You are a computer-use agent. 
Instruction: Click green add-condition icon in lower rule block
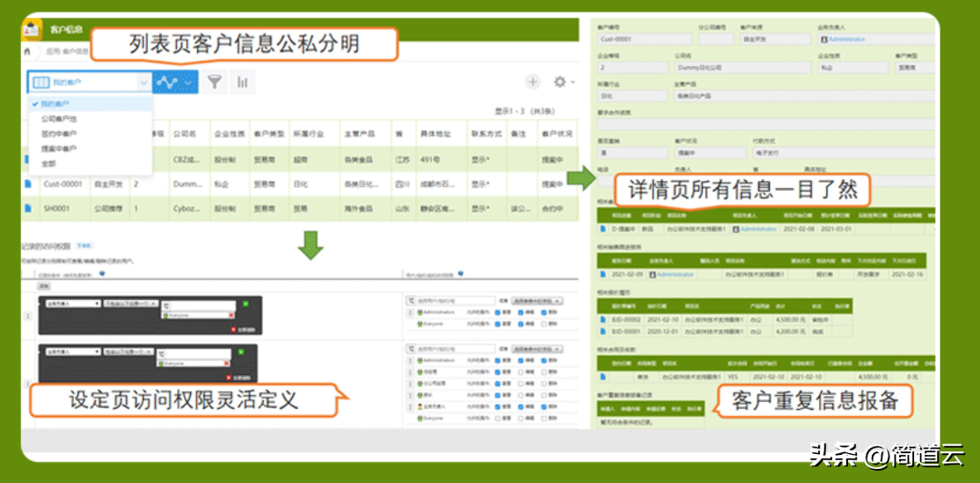tap(241, 352)
